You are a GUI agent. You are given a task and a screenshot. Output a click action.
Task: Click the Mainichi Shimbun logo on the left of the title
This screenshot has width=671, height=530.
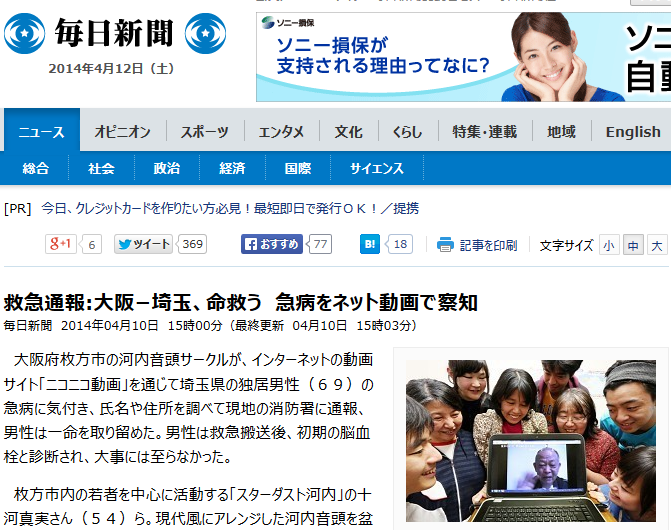click(24, 33)
